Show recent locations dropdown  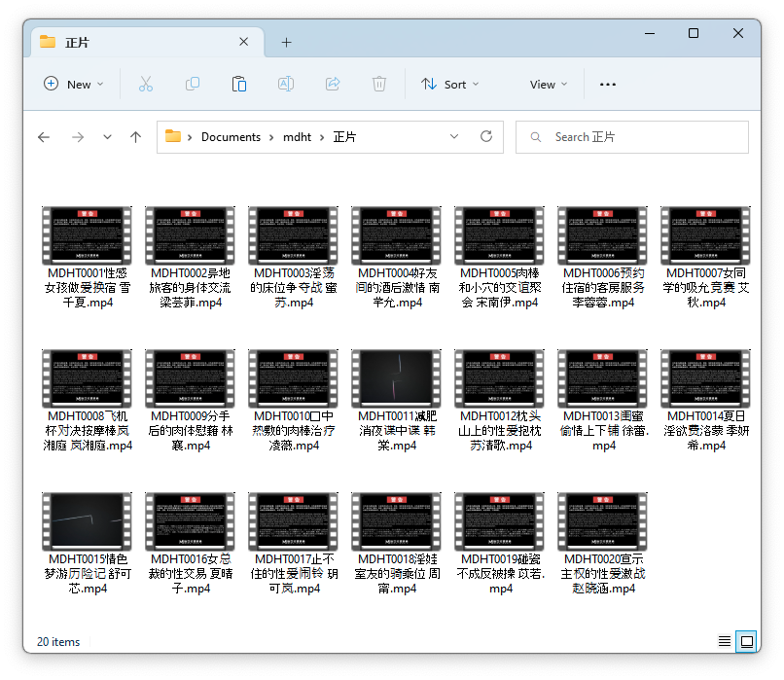107,137
